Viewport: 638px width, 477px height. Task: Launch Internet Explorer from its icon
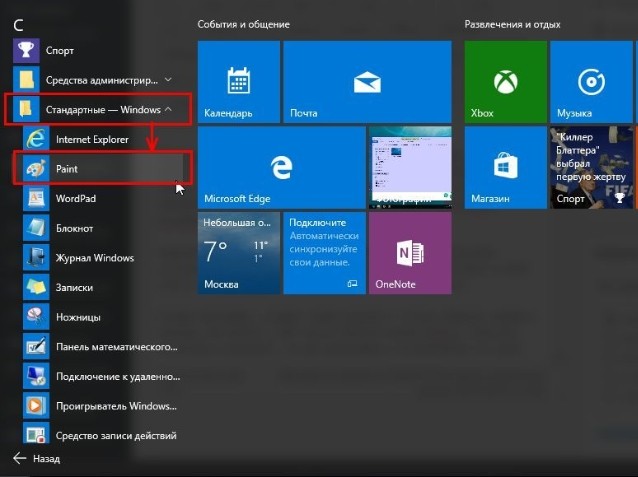pyautogui.click(x=36, y=139)
